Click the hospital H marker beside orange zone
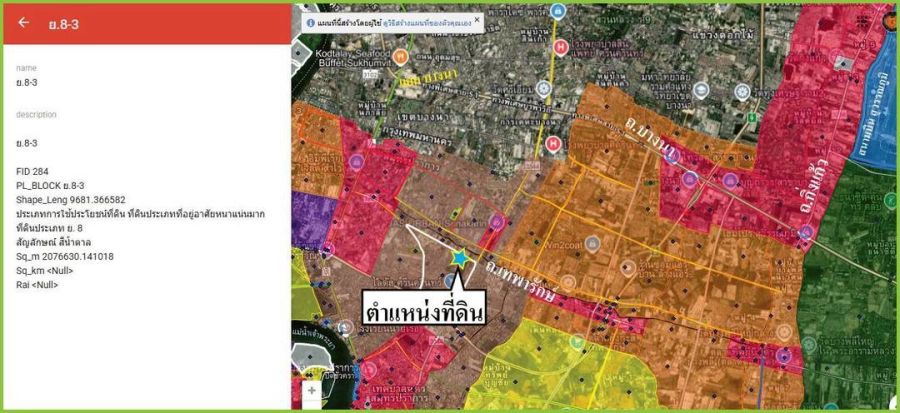Viewport: 900px width, 413px height. [x=554, y=143]
